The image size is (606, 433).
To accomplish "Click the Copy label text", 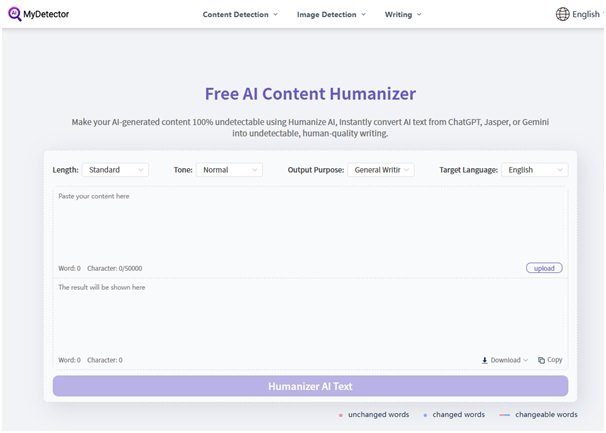I will pyautogui.click(x=554, y=360).
